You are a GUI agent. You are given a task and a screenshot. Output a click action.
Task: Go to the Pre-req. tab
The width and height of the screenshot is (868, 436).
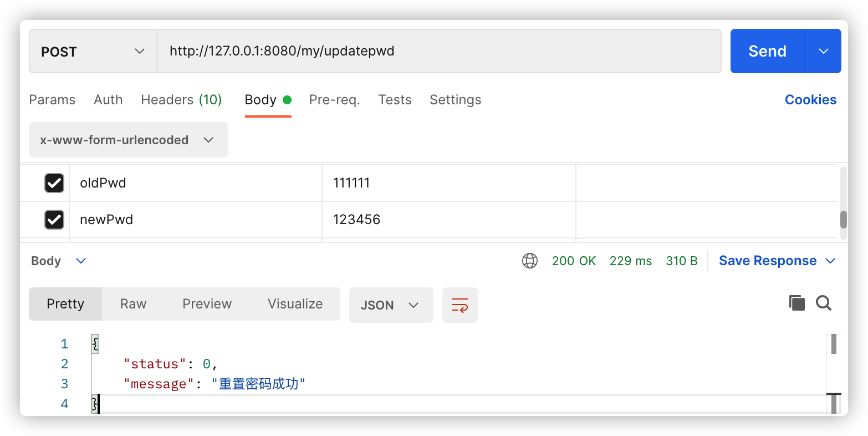click(334, 100)
